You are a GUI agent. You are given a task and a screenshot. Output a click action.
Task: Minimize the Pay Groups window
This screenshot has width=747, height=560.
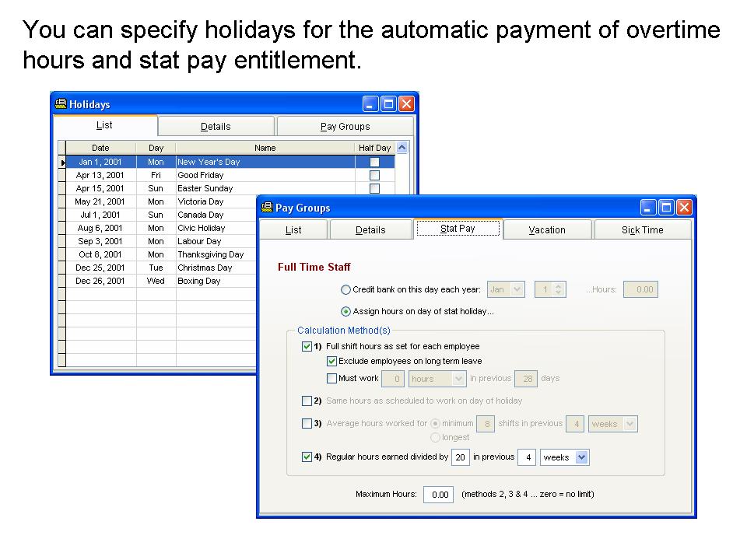(x=649, y=208)
